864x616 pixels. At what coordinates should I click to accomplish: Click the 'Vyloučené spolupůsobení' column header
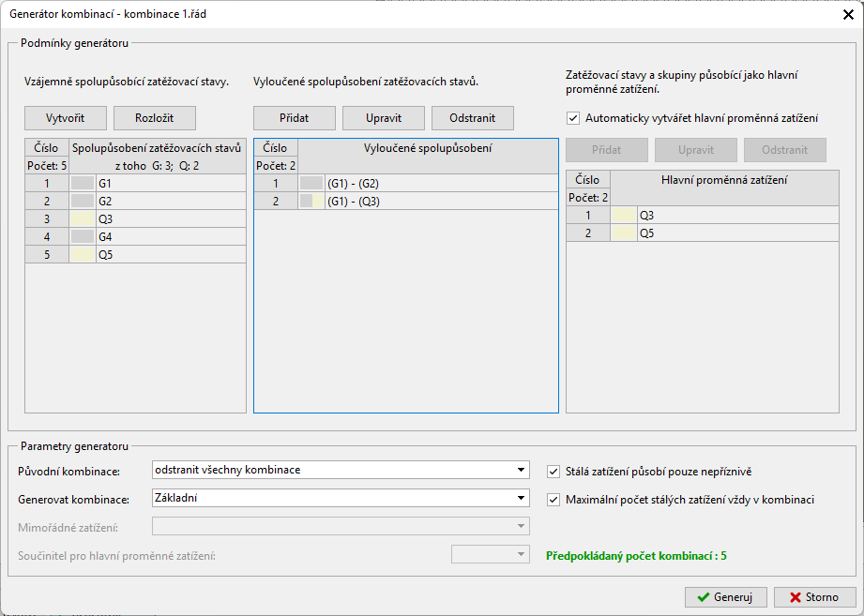428,148
